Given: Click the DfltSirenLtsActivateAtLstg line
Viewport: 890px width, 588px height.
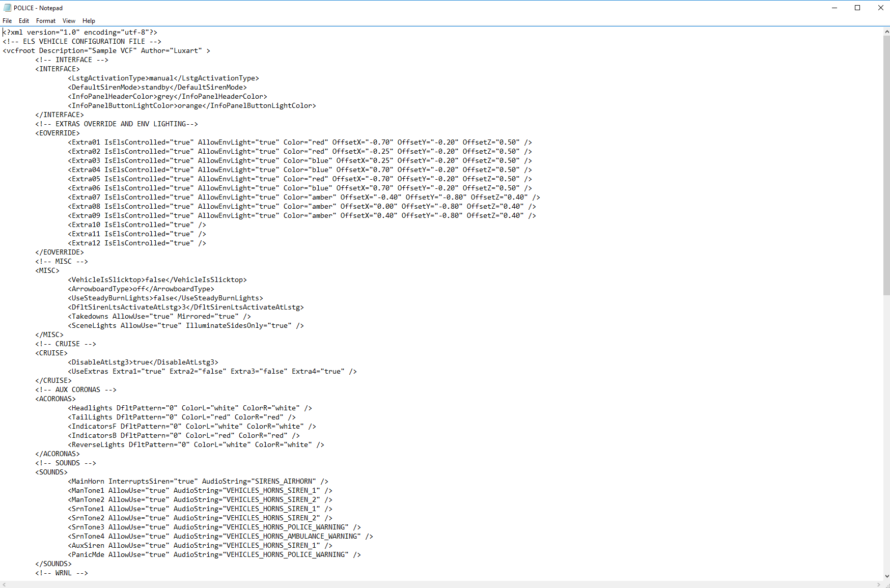Looking at the screenshot, I should click(186, 307).
